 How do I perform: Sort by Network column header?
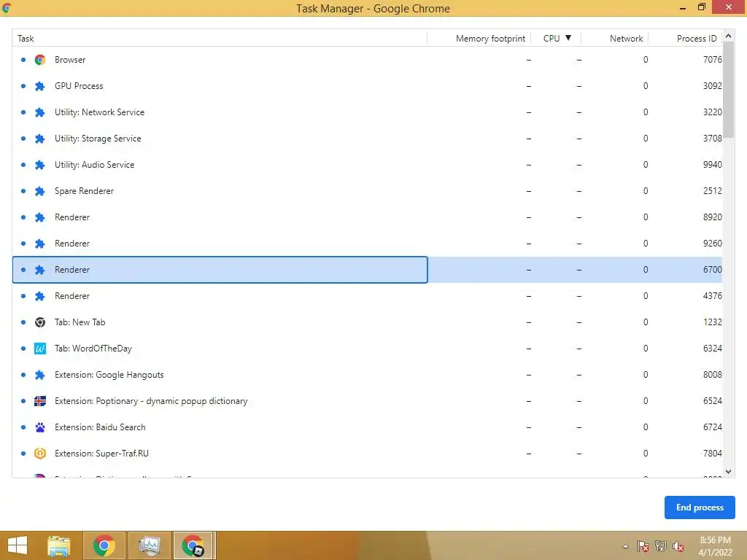(x=614, y=38)
